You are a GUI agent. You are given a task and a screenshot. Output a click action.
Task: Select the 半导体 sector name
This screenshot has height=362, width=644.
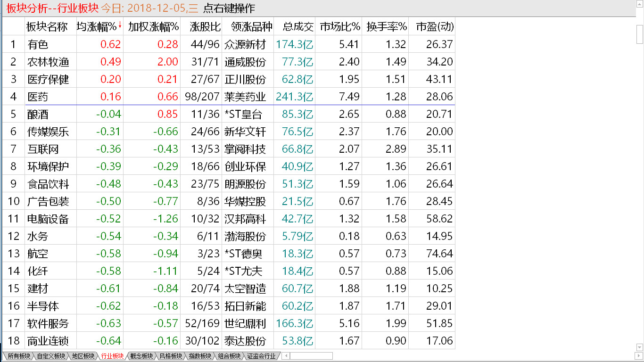pos(43,306)
